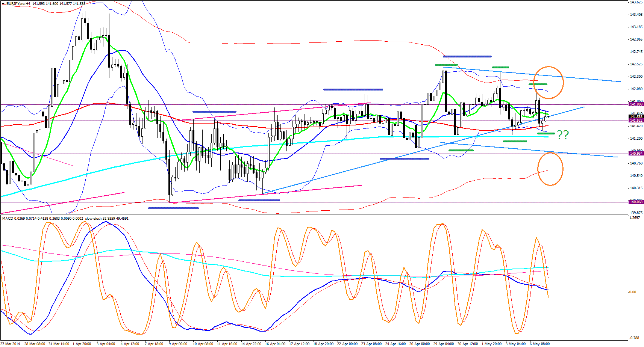Click the 140.540 price axis value
The height and width of the screenshot is (347, 644).
636,176
